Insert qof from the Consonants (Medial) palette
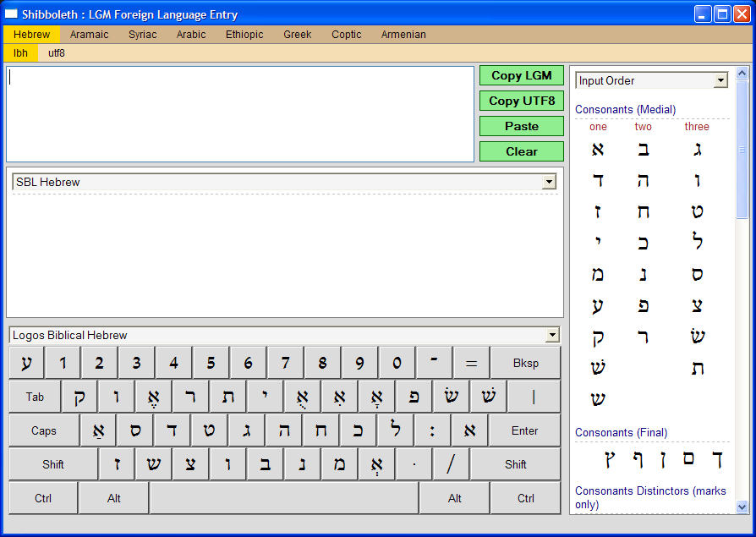Image resolution: width=756 pixels, height=537 pixels. tap(598, 338)
